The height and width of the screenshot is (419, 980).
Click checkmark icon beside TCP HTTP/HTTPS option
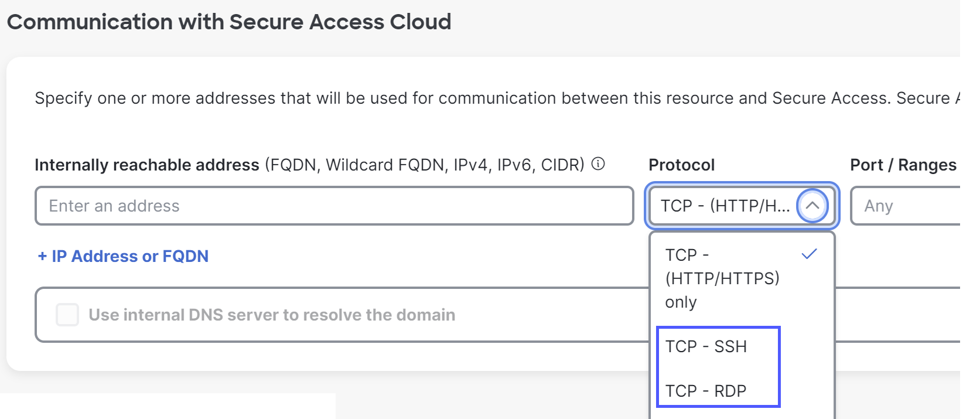coord(810,254)
